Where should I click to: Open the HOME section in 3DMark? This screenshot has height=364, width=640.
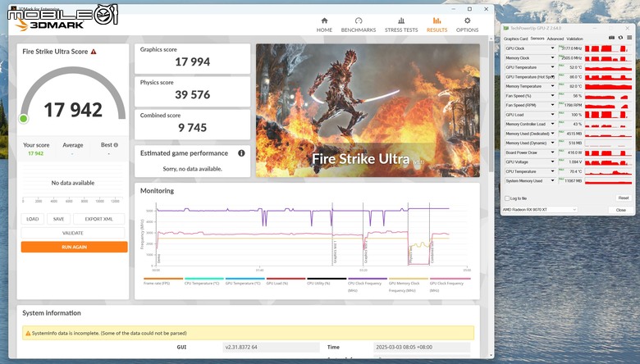coord(324,25)
